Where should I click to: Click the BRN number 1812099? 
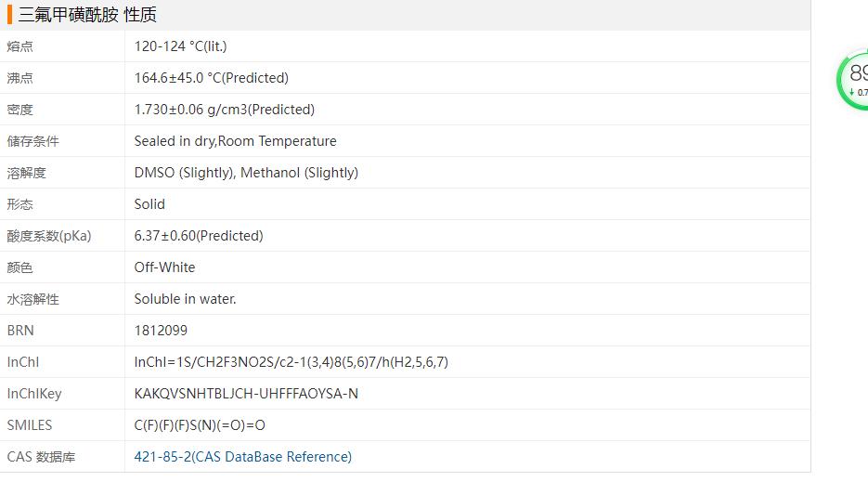(x=161, y=331)
